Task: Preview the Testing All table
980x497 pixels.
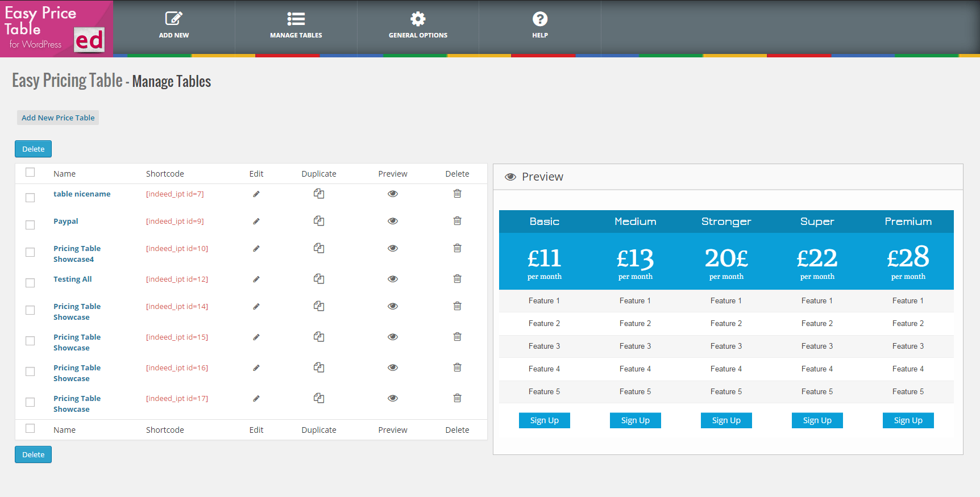Action: pyautogui.click(x=393, y=279)
